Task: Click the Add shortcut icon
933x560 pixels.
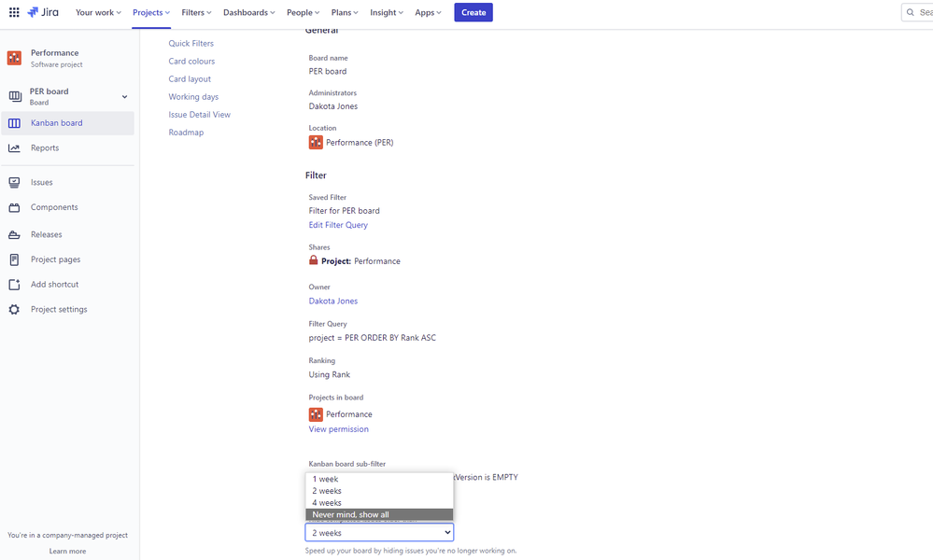Action: 14,285
